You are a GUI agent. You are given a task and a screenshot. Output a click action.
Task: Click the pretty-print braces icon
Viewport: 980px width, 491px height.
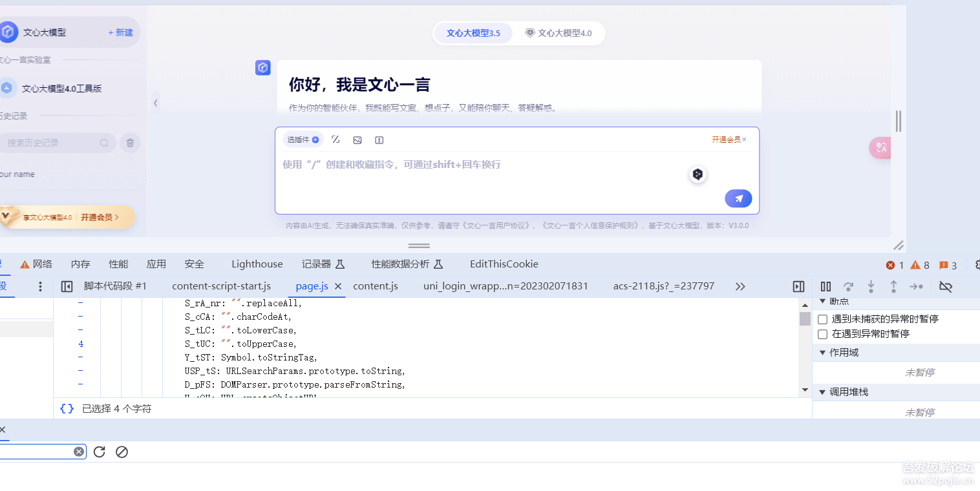(67, 408)
